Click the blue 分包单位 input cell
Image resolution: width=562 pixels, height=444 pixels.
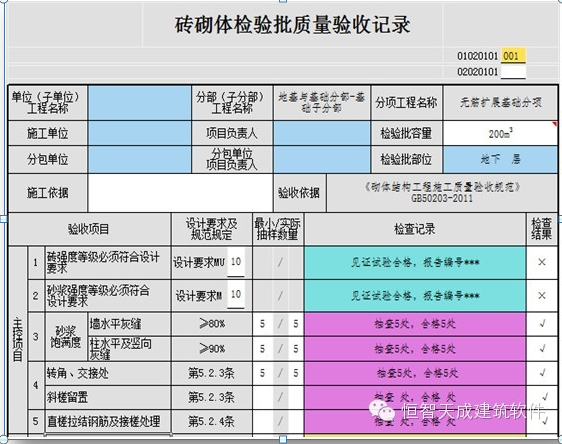139,159
